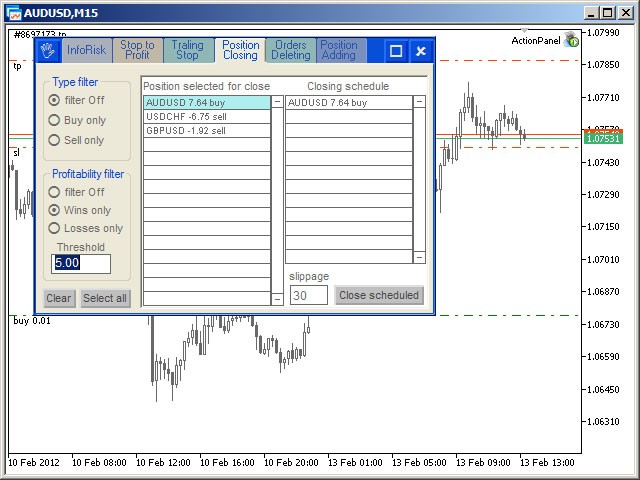Click AUDUSD 7.64 buy in Closing schedule
Screen dimensions: 640x480
click(349, 102)
